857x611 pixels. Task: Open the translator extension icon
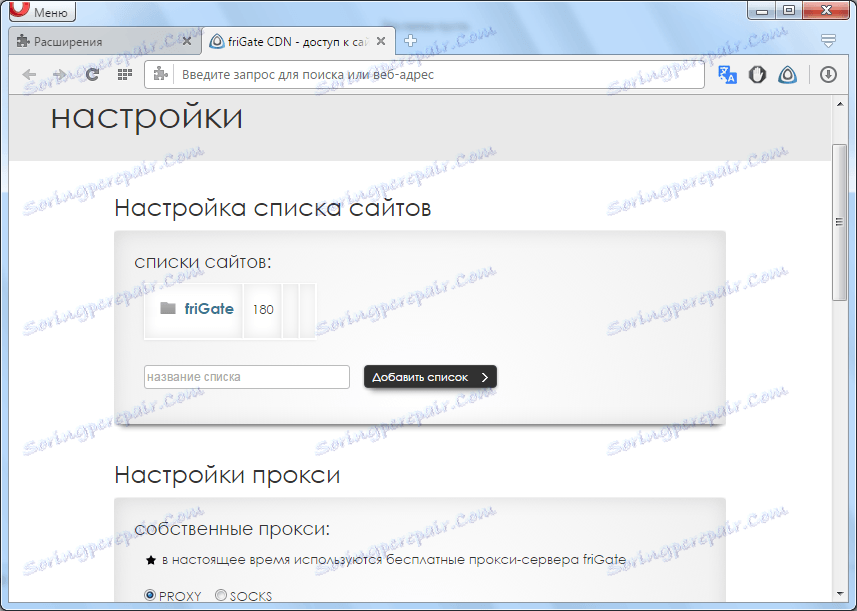tap(727, 74)
